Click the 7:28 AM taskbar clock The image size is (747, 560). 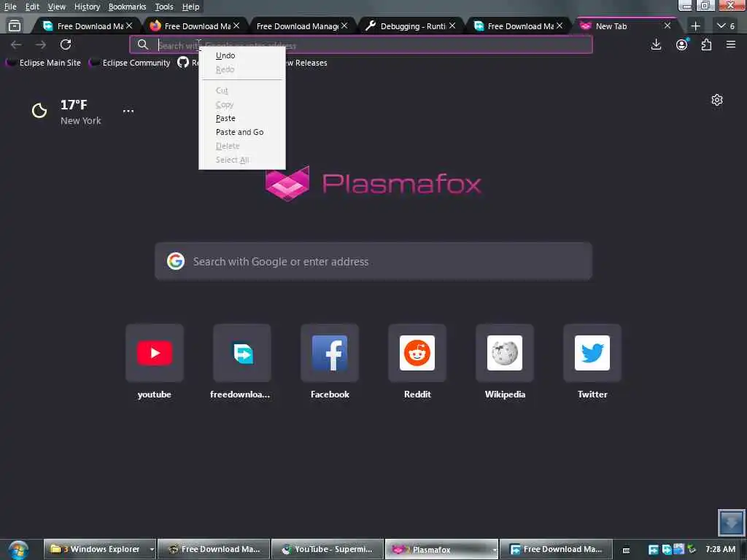tap(720, 549)
